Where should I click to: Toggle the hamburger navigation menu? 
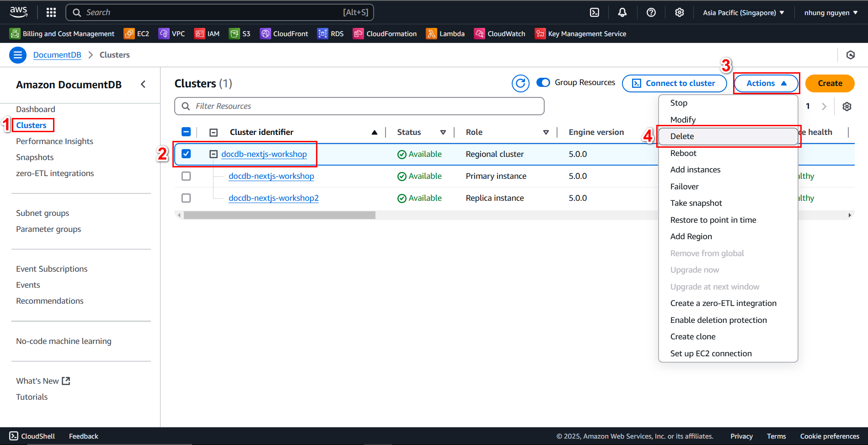click(18, 55)
